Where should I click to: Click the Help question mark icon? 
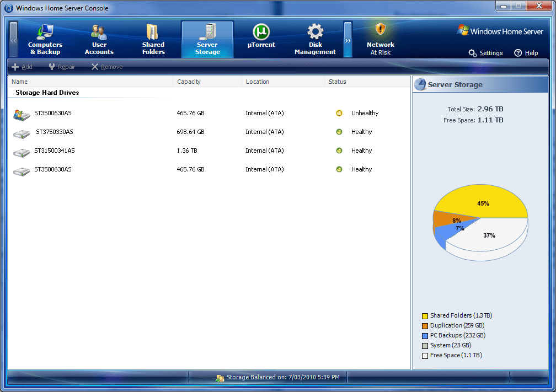518,53
